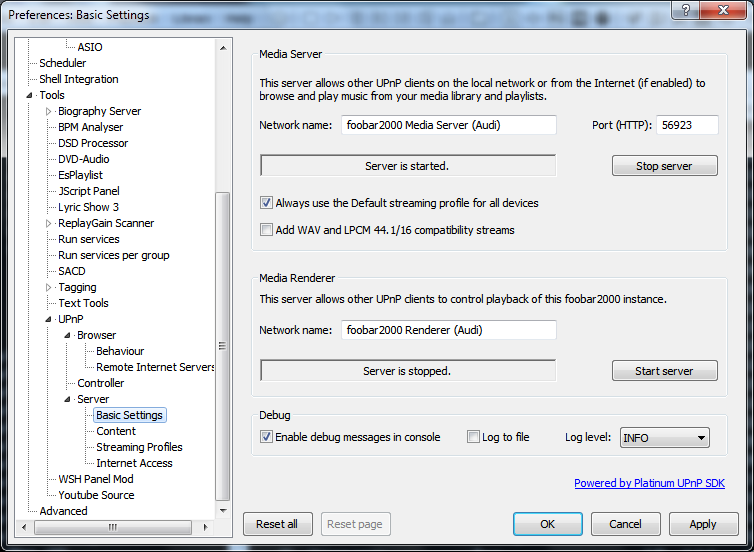Open the Behaviour page under Browser
The width and height of the screenshot is (754, 552).
point(120,351)
